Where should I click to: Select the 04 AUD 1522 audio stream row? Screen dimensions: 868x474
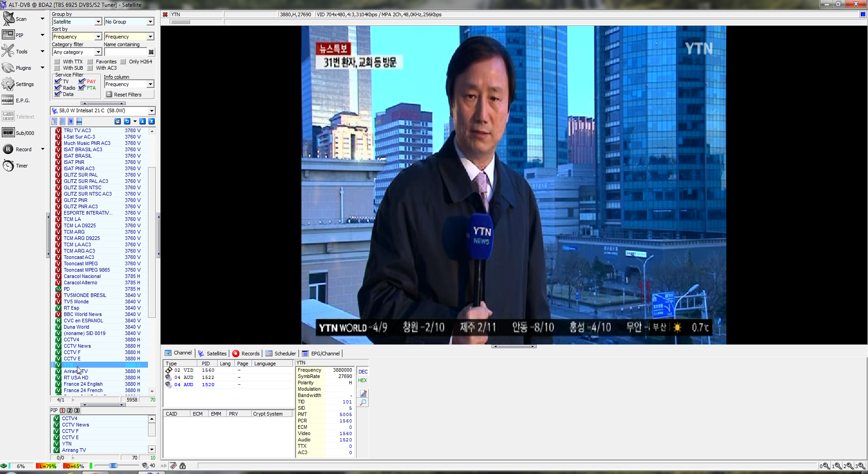[229, 377]
